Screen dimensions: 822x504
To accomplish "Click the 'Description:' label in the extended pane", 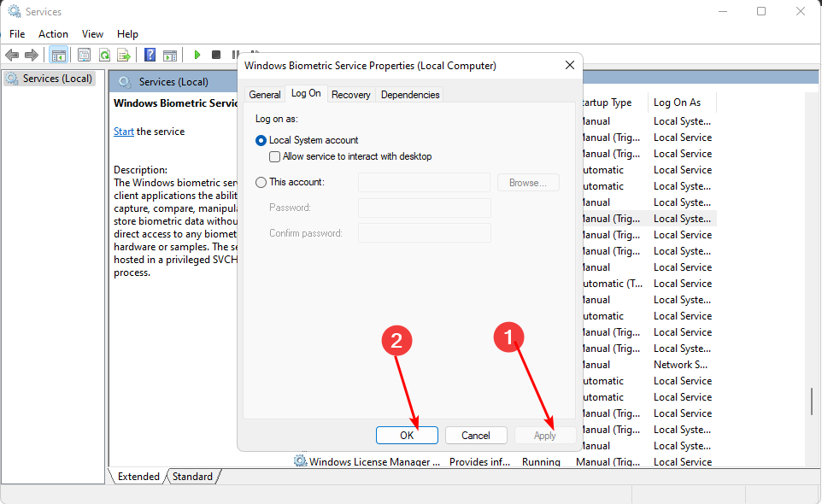I will point(140,170).
